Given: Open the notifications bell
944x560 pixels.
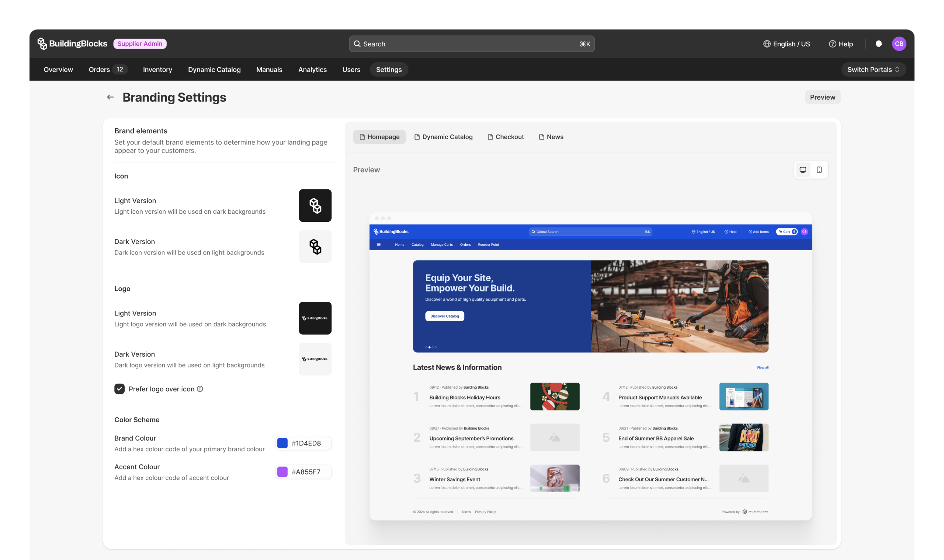Looking at the screenshot, I should 878,44.
